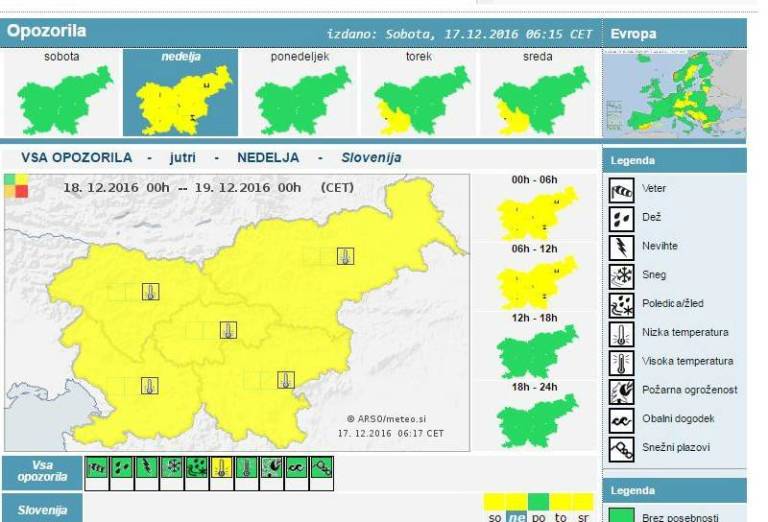Click the Vsa opozorila button
768x522 pixels.
(42, 472)
